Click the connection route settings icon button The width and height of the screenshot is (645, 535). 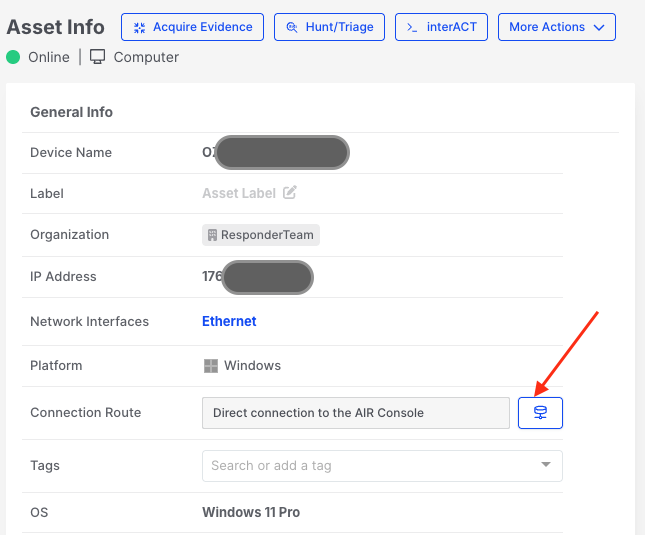(540, 413)
